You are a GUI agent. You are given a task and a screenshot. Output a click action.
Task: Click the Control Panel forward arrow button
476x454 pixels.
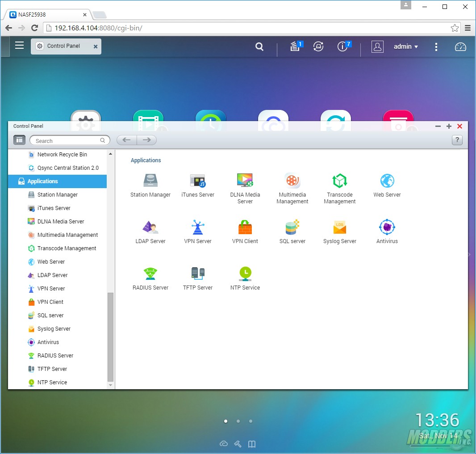tap(146, 140)
